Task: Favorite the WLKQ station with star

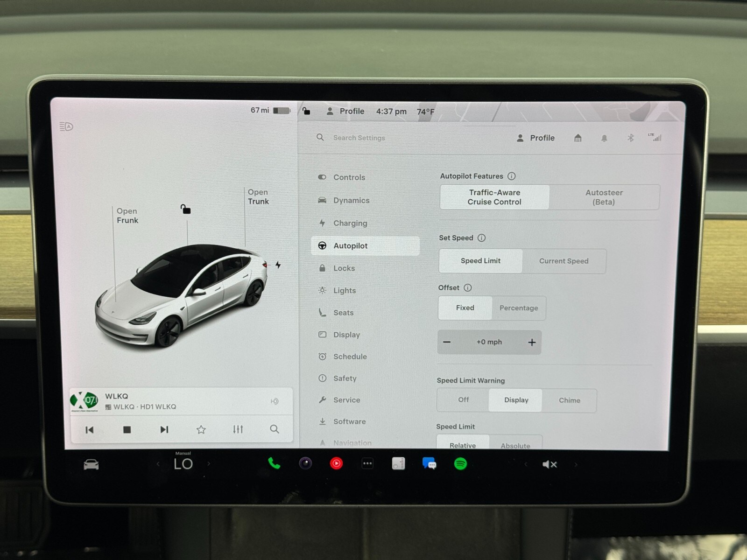Action: tap(201, 429)
